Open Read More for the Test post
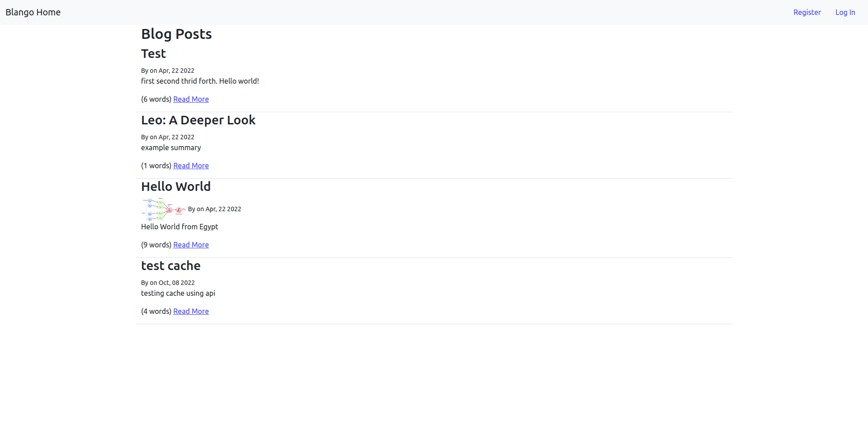This screenshot has width=868, height=441. (191, 99)
